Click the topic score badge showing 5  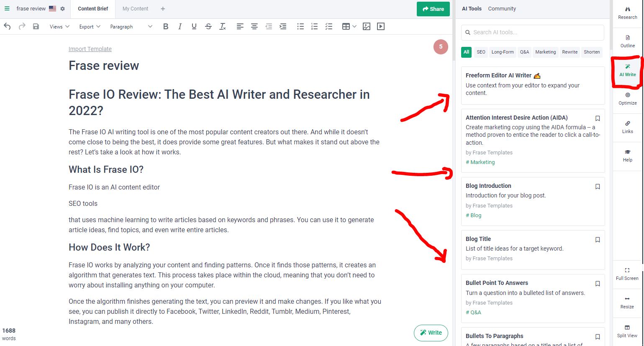(x=441, y=47)
